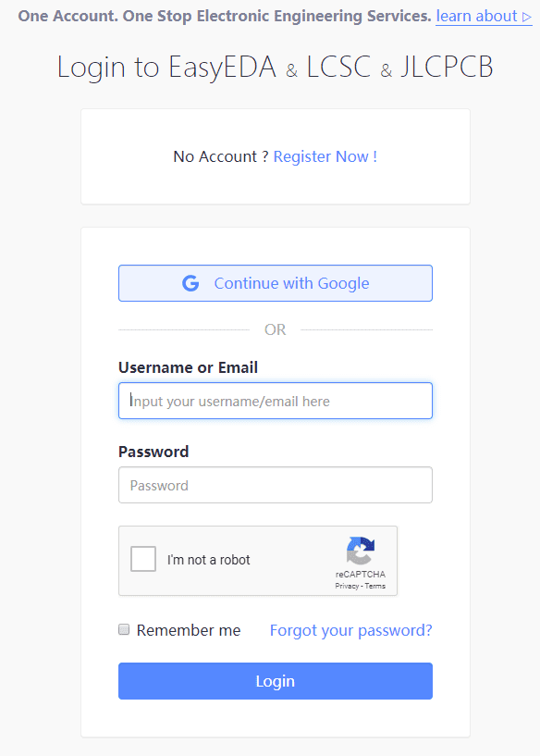The image size is (540, 756).
Task: Enable the Remember me checkbox
Action: [124, 629]
